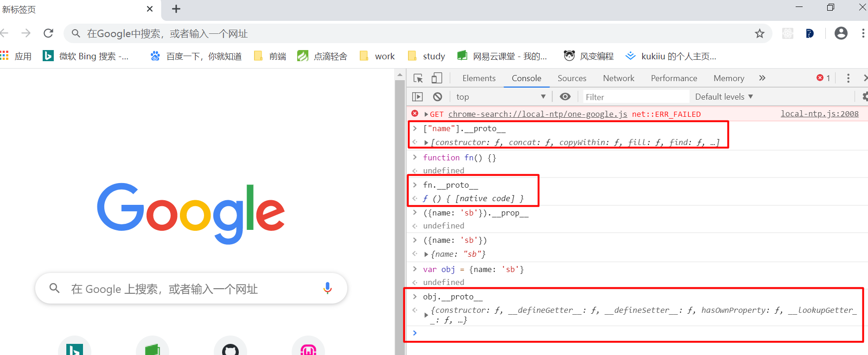Expand the {constructor: ƒ, __defineGetter__ object result
Screen dimensions: 868x355
[x=426, y=315]
